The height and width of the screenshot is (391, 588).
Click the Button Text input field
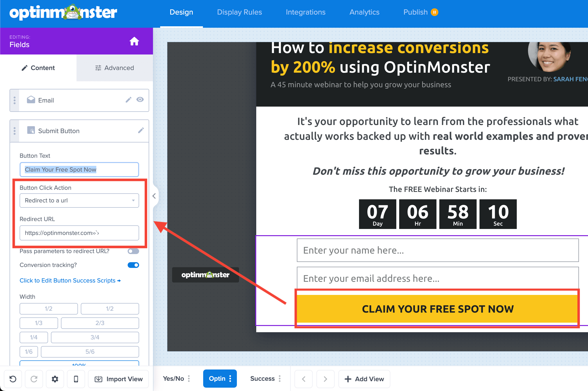pos(79,169)
